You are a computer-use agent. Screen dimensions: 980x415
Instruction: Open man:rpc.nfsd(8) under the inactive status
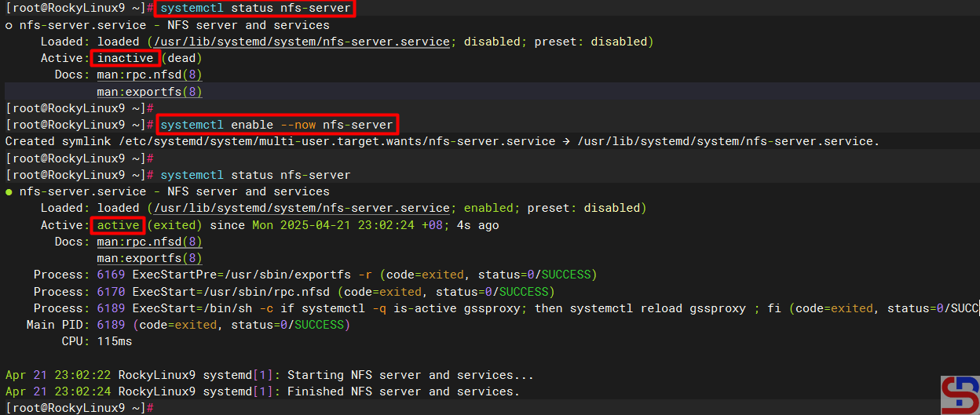tap(149, 75)
